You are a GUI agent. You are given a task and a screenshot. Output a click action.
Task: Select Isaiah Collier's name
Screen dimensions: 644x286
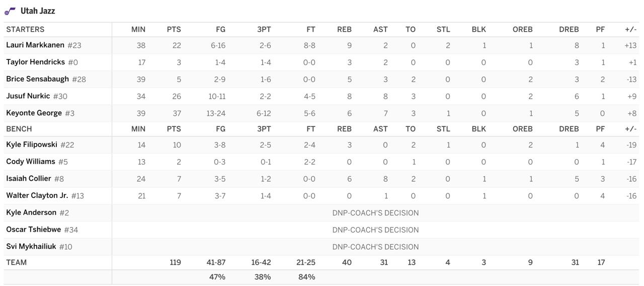point(28,179)
